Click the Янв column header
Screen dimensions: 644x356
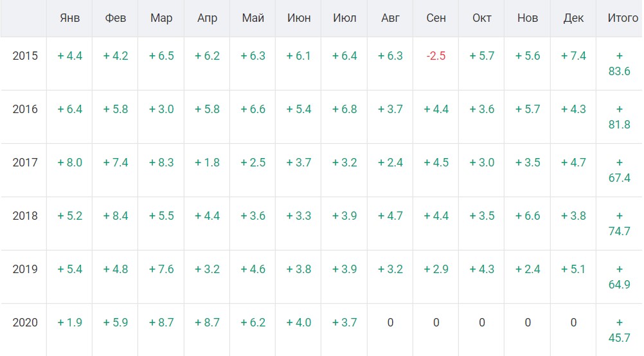pyautogui.click(x=69, y=18)
